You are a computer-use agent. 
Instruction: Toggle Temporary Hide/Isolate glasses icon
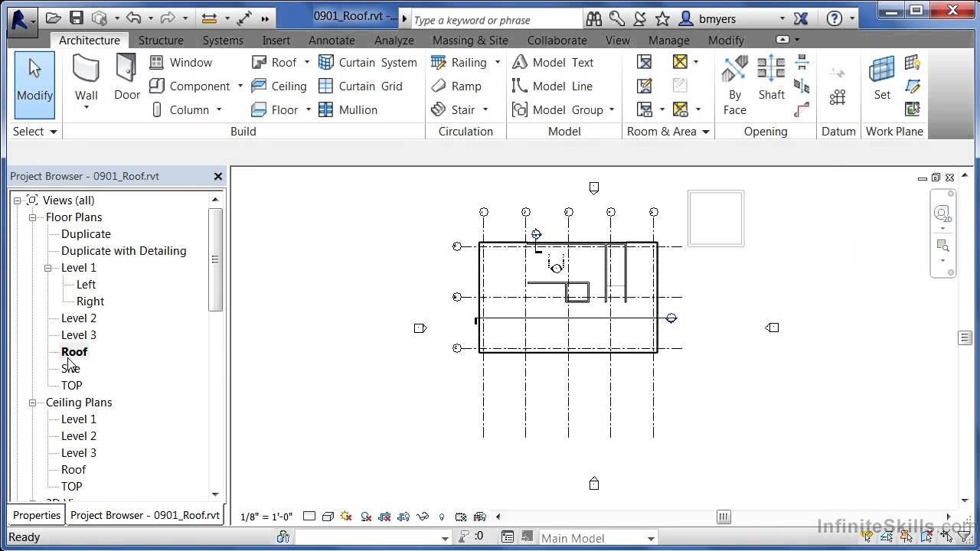tap(422, 517)
